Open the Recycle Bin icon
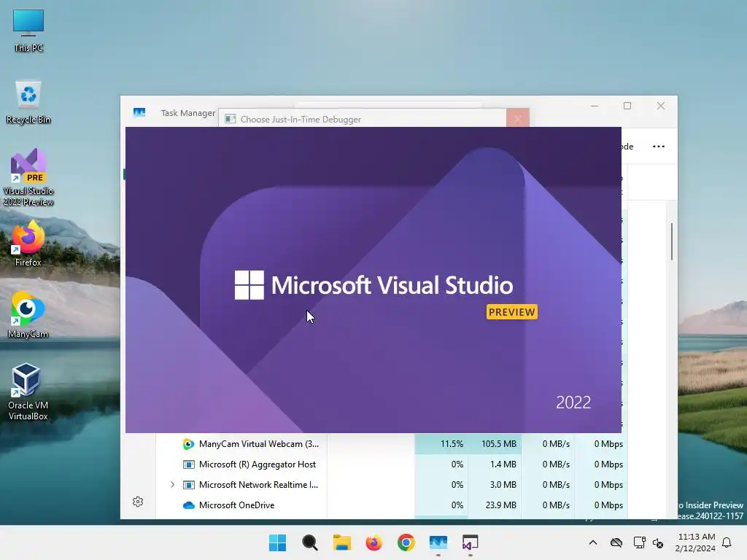This screenshot has height=560, width=747. [x=28, y=102]
